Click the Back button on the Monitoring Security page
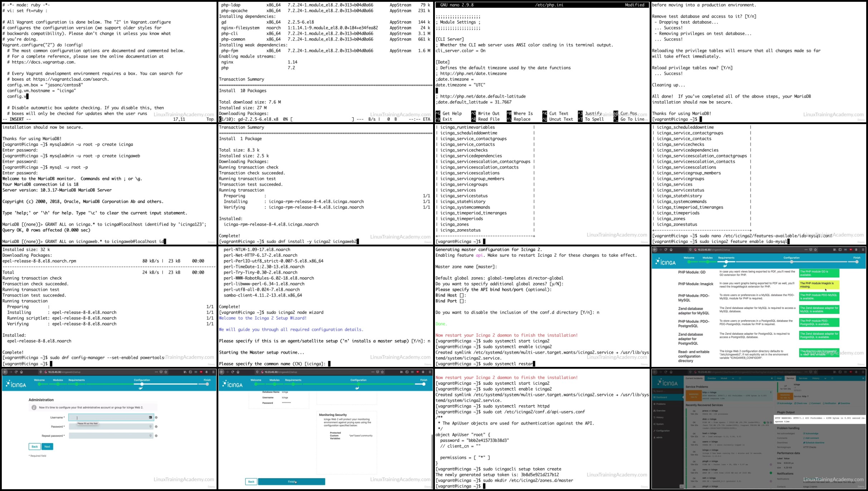This screenshot has height=491, width=868. 251,482
